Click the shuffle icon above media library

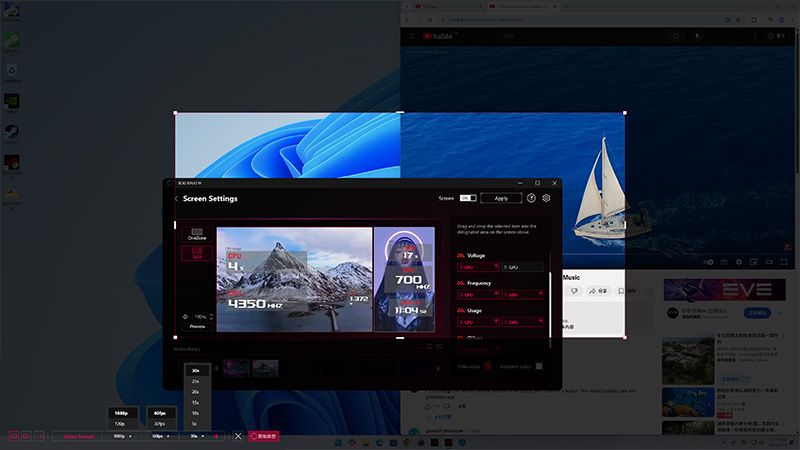tap(439, 346)
